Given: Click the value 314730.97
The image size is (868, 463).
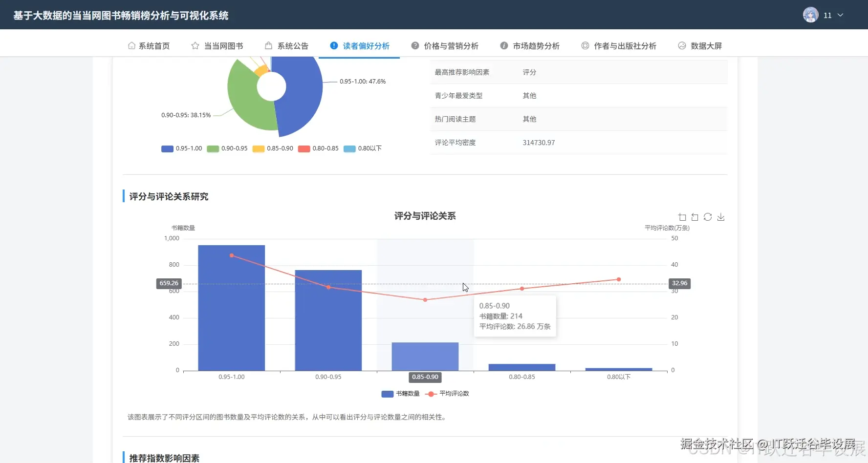Looking at the screenshot, I should pyautogui.click(x=539, y=143).
